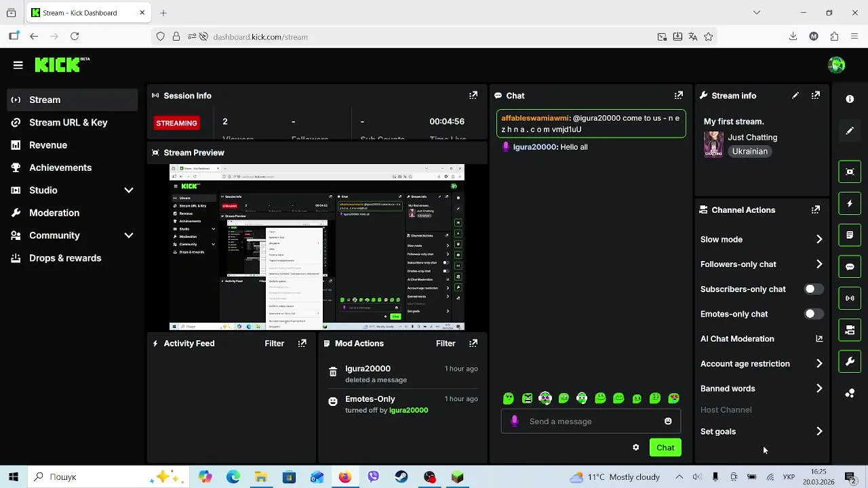Open the user avatar menu
868x488 pixels.
(x=837, y=65)
